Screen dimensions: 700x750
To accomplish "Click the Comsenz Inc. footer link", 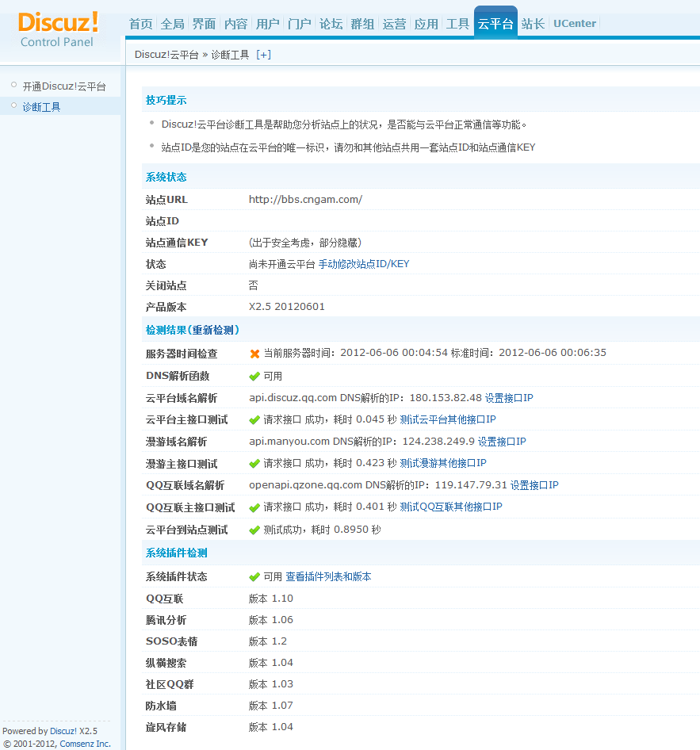I will coord(85,744).
